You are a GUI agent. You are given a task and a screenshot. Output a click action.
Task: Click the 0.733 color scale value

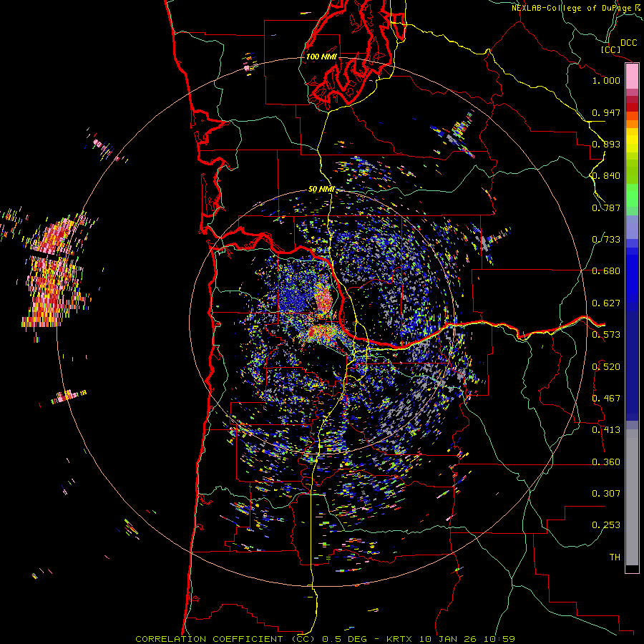tap(606, 240)
